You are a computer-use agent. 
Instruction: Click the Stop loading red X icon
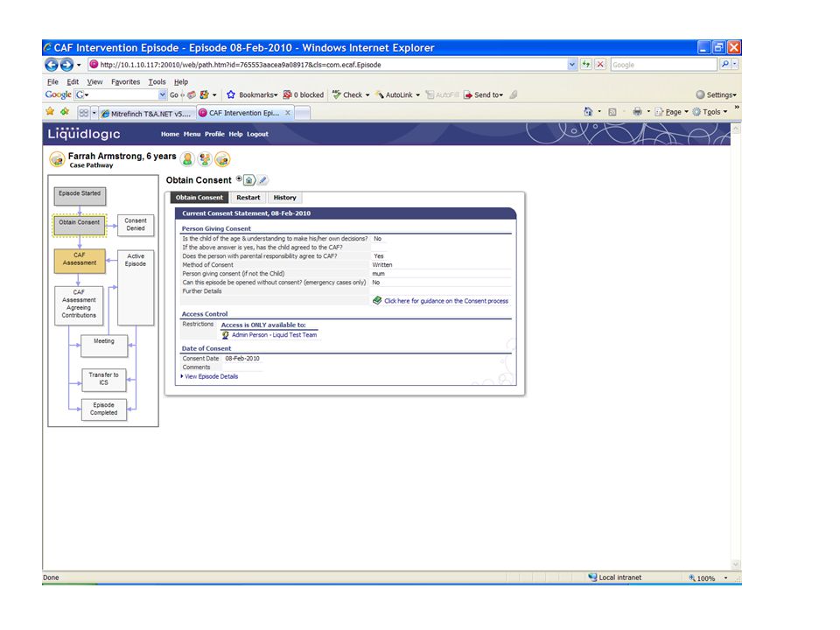[x=600, y=64]
